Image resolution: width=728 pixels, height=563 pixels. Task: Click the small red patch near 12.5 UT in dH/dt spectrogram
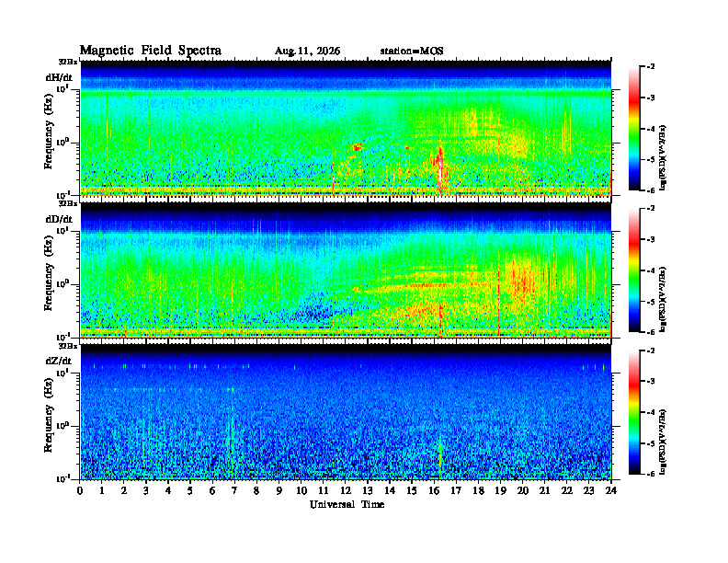(x=357, y=148)
